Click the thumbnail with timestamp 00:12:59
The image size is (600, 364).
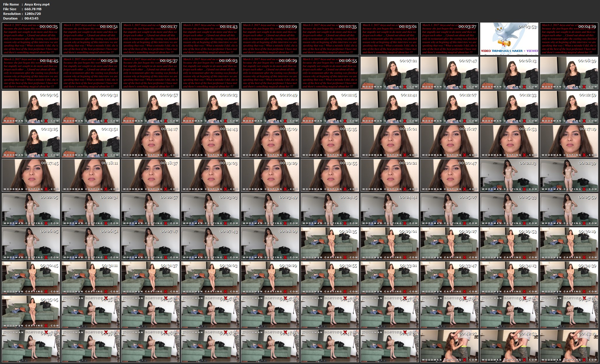569,107
